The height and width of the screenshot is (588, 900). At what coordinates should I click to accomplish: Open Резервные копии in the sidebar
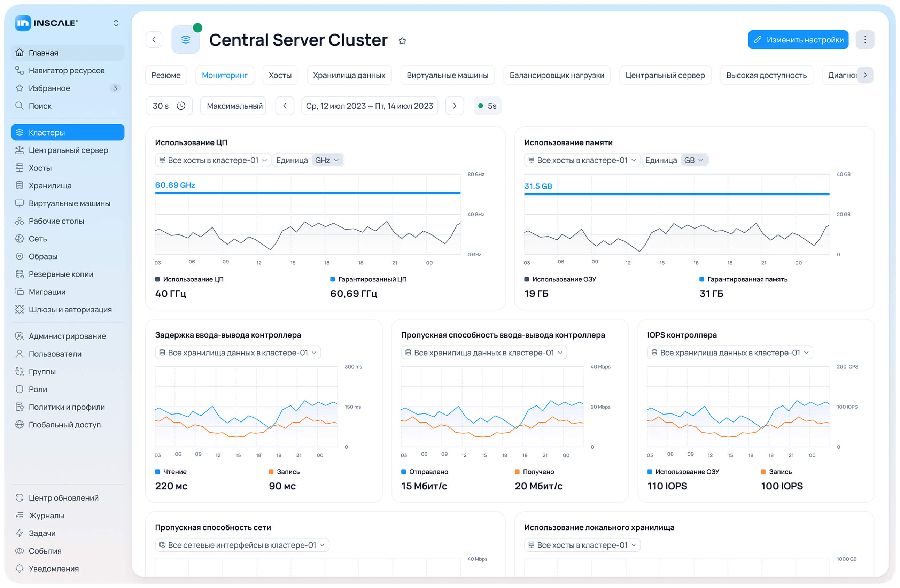click(61, 274)
